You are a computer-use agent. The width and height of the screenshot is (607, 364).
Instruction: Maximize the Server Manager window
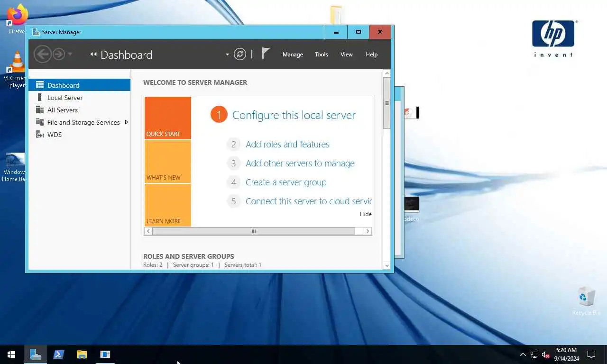tap(359, 32)
